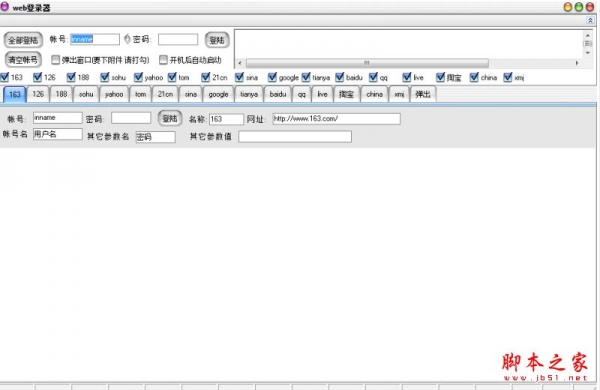Click the 全部登陆 button
This screenshot has width=600, height=390.
point(23,40)
